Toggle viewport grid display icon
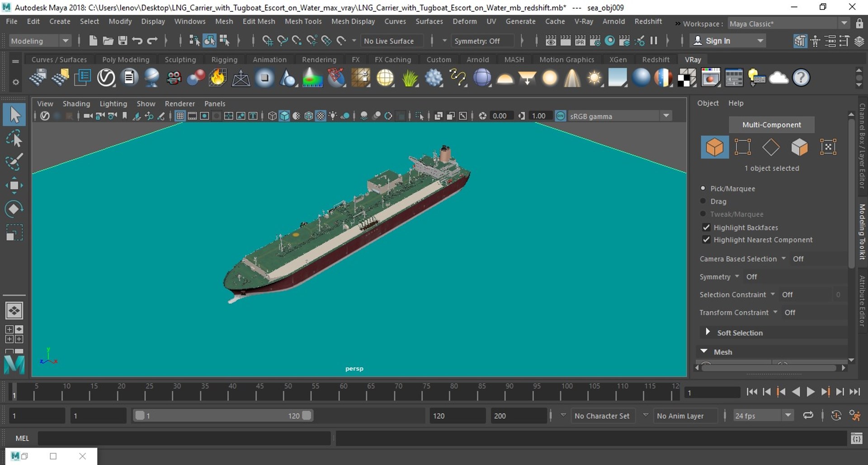Screen dimensions: 868x465 pos(180,116)
